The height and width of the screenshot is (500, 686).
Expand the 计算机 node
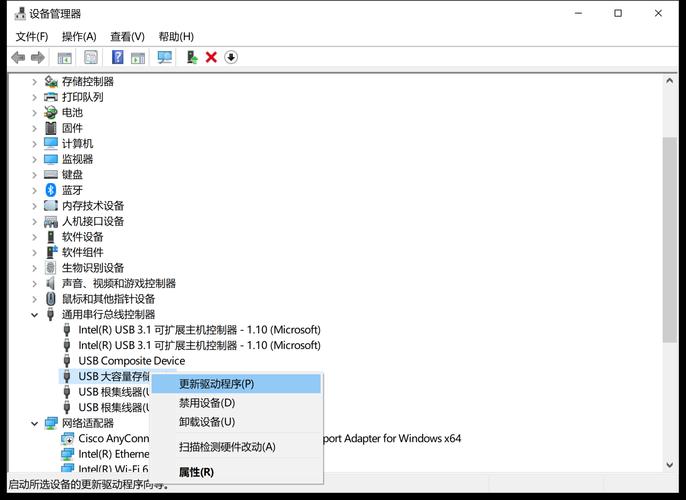(x=34, y=144)
